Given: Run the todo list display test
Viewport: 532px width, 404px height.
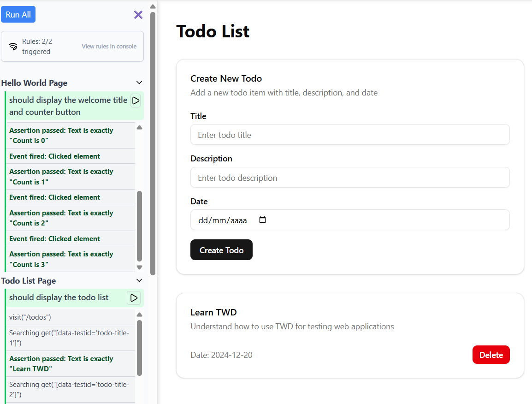Looking at the screenshot, I should 134,298.
